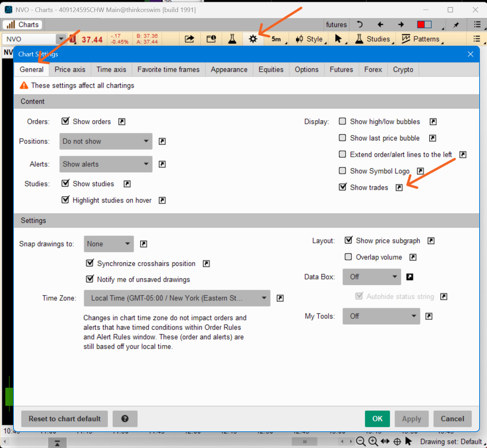Expand the Data Box dropdown
Screen dimensions: 487x448
click(372, 277)
